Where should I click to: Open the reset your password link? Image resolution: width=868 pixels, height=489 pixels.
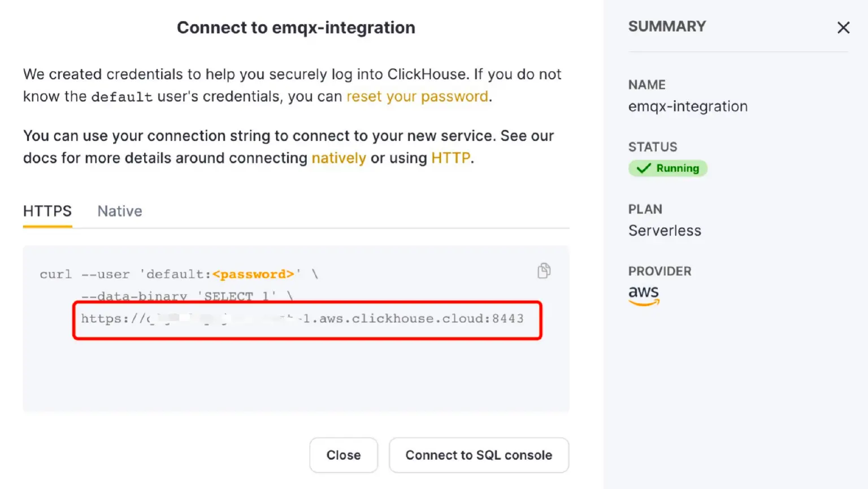click(x=417, y=96)
